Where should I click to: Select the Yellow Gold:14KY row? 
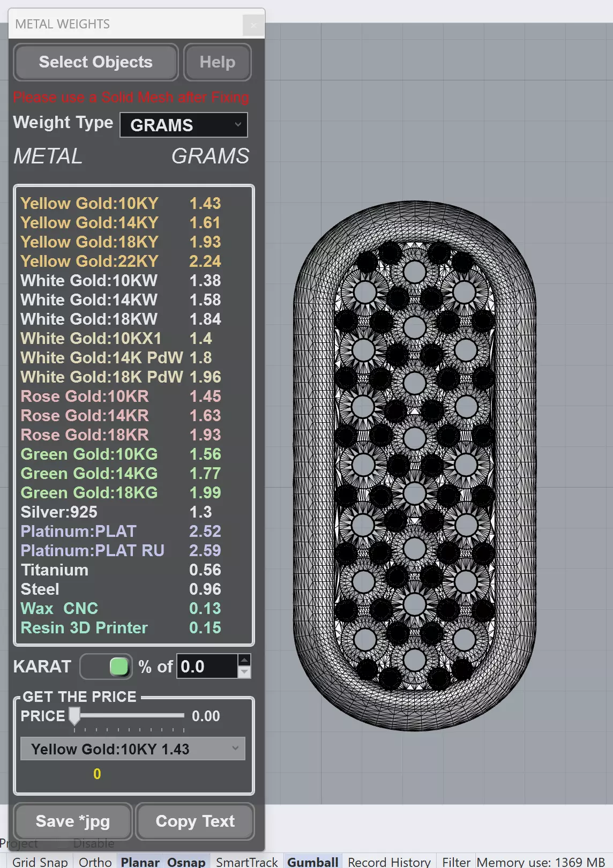[x=121, y=223]
